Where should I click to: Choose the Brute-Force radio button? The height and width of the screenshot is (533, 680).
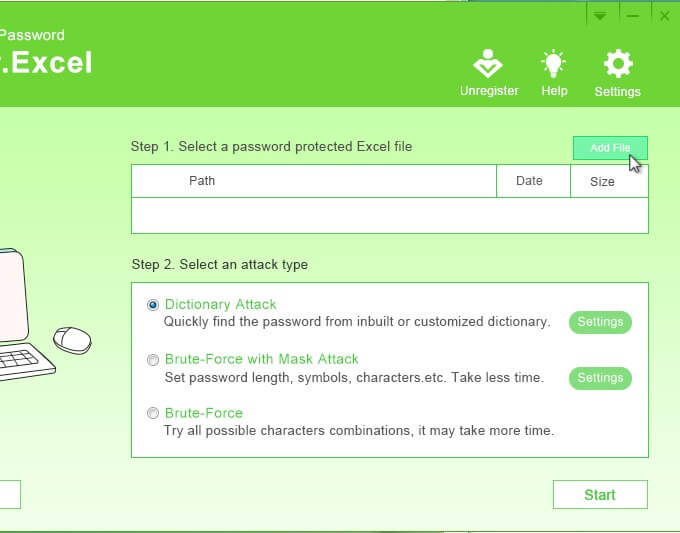click(153, 413)
